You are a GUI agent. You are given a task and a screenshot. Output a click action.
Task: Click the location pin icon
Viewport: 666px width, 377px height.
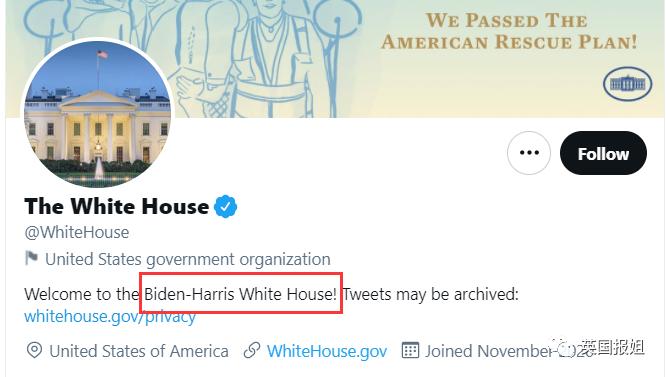pyautogui.click(x=34, y=351)
